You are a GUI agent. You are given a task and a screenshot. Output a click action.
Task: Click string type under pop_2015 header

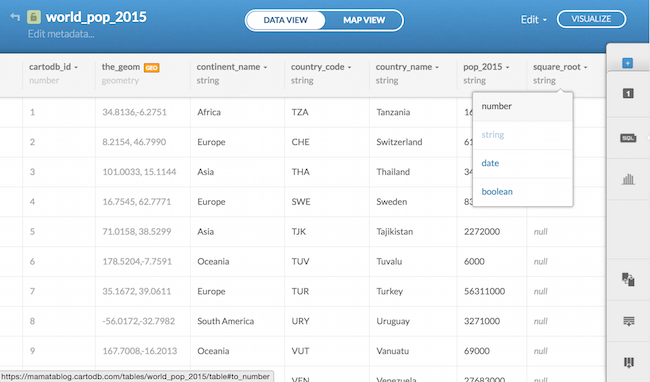474,80
